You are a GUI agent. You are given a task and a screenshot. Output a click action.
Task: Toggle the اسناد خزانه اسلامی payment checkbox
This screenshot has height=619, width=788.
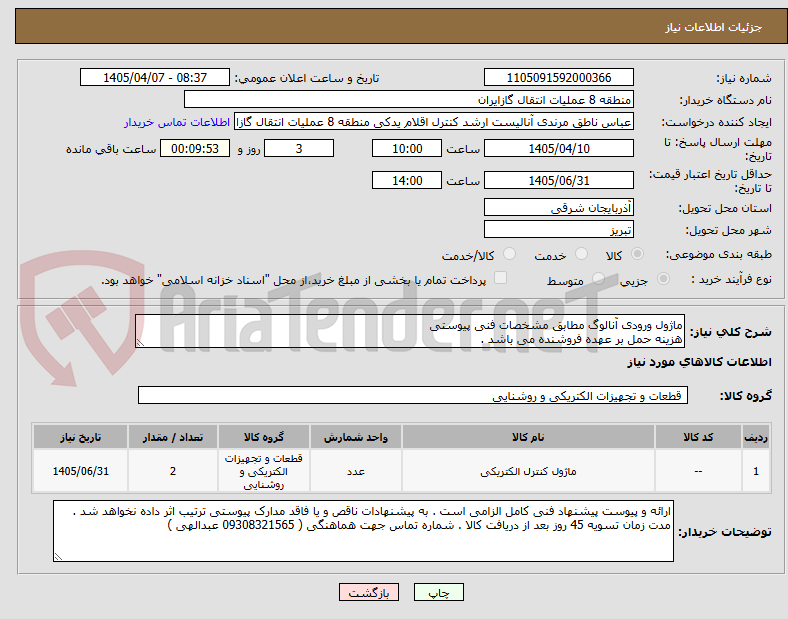click(501, 278)
